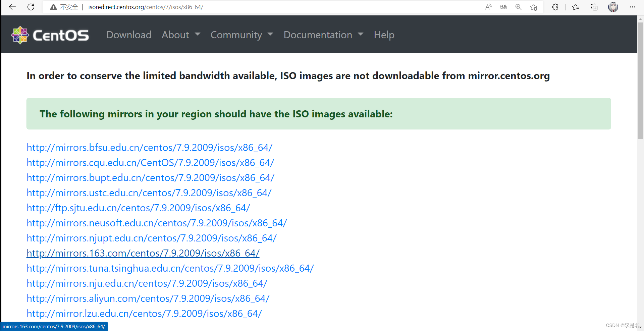Click the scrollbar up arrow
The width and height of the screenshot is (644, 331).
tap(640, 19)
